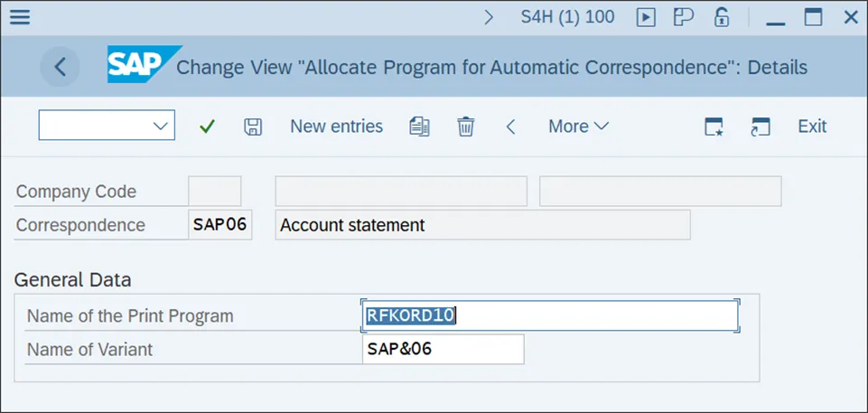The image size is (868, 413).
Task: Click the generate shortcut icon
Action: click(x=760, y=127)
